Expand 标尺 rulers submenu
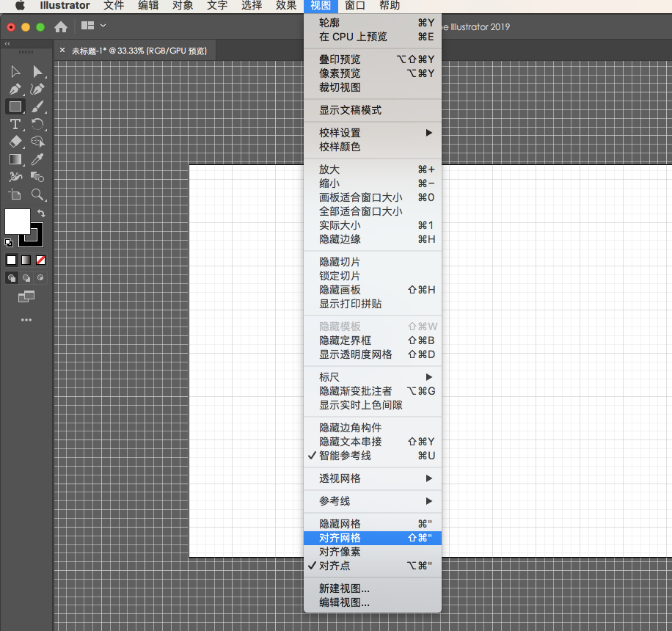The height and width of the screenshot is (631, 672). (x=373, y=377)
